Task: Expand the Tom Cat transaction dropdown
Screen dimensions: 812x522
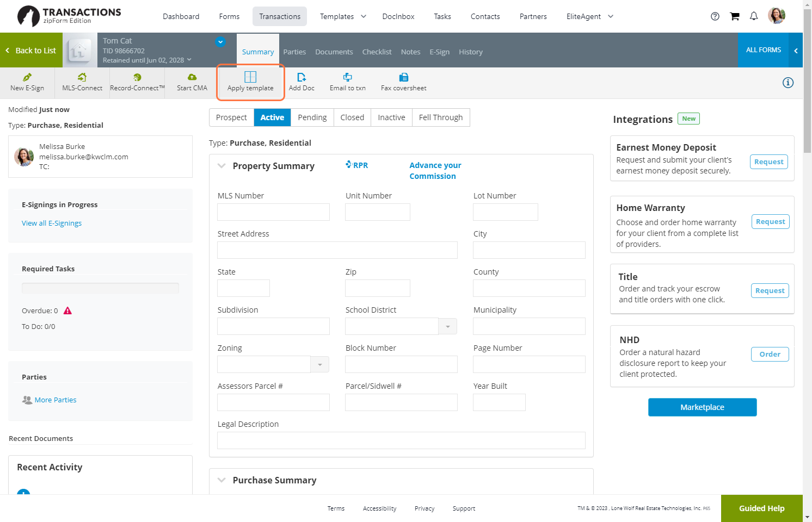Action: (220, 42)
